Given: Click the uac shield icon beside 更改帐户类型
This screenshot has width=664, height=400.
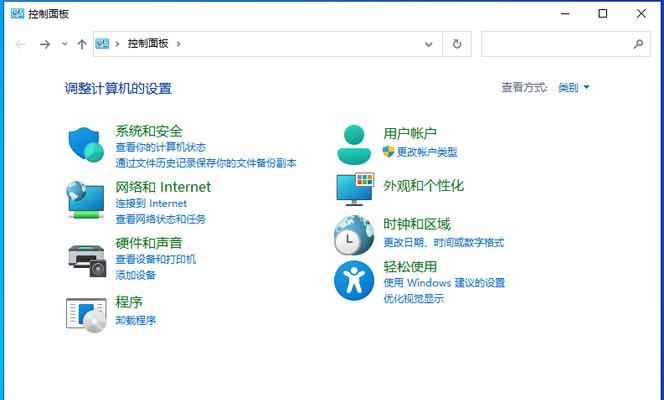Looking at the screenshot, I should click(388, 152).
